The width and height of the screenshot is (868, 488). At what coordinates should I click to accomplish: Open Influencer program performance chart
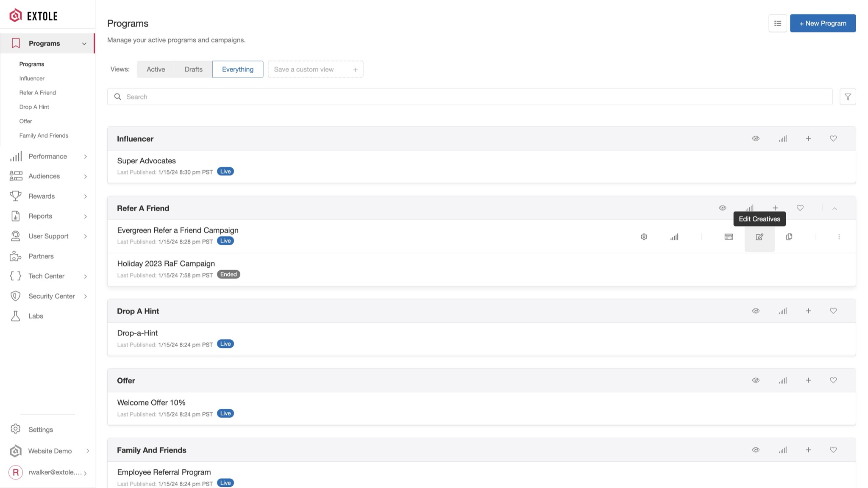click(x=782, y=139)
